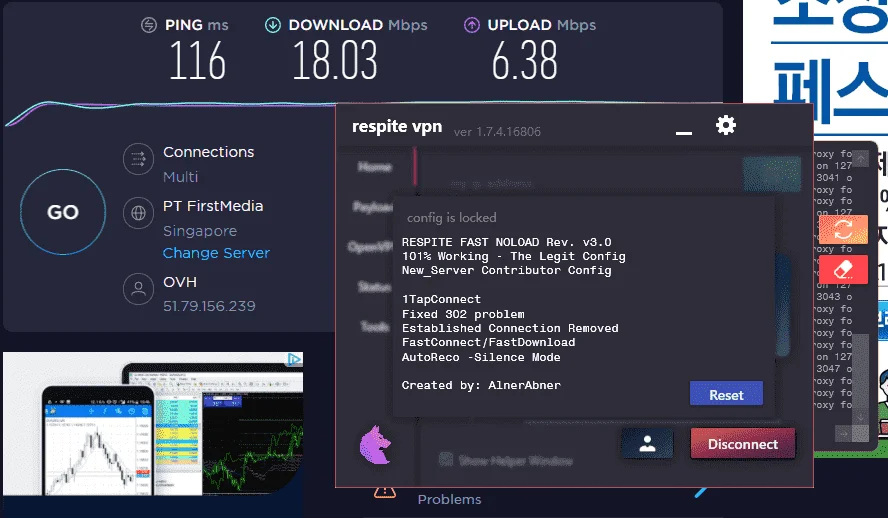Open the Problems link
Image resolution: width=888 pixels, height=518 pixels.
(450, 499)
